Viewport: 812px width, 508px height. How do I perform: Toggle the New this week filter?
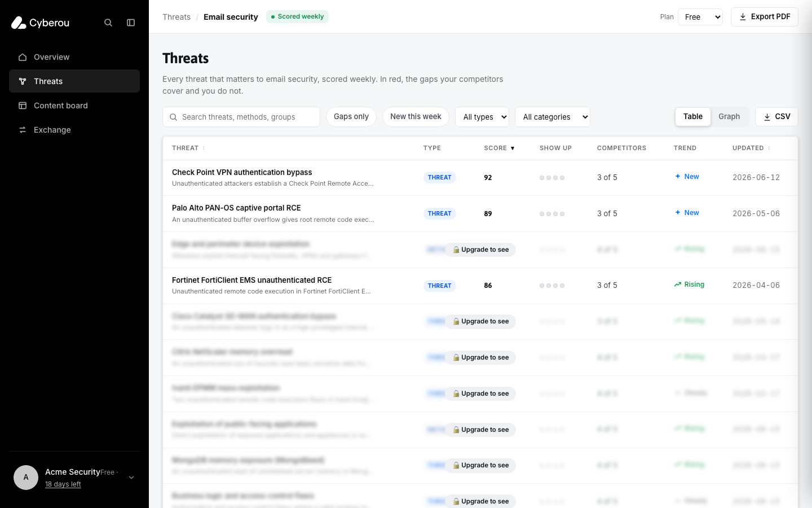416,117
